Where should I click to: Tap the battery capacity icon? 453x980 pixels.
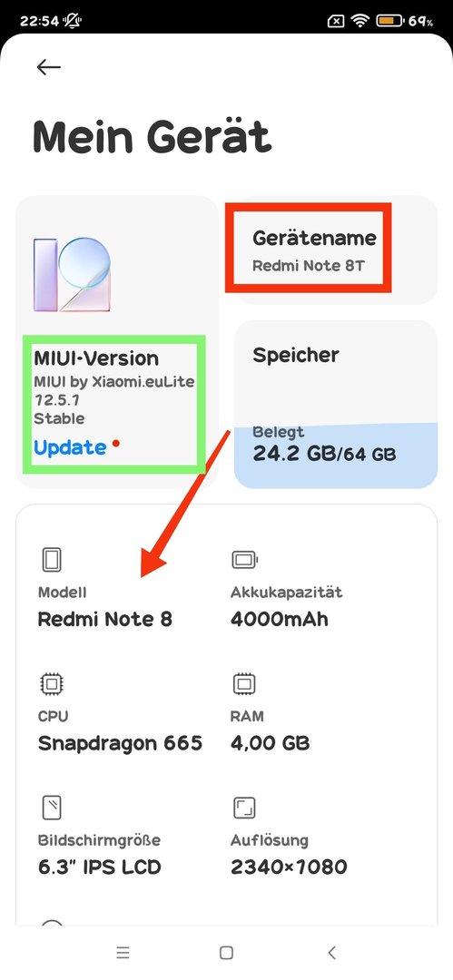pyautogui.click(x=244, y=559)
